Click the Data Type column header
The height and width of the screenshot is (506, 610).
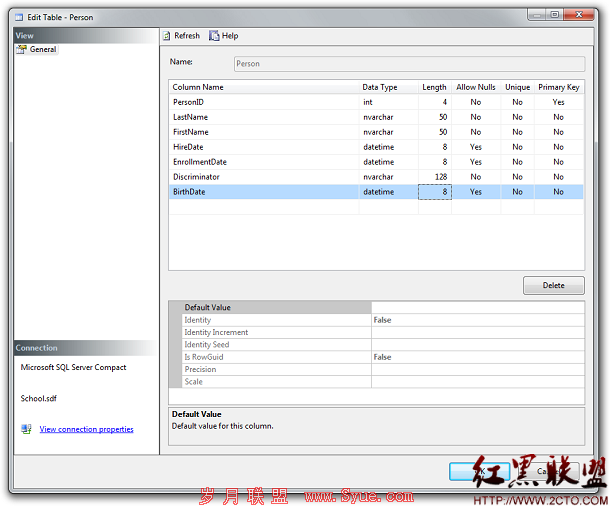388,87
